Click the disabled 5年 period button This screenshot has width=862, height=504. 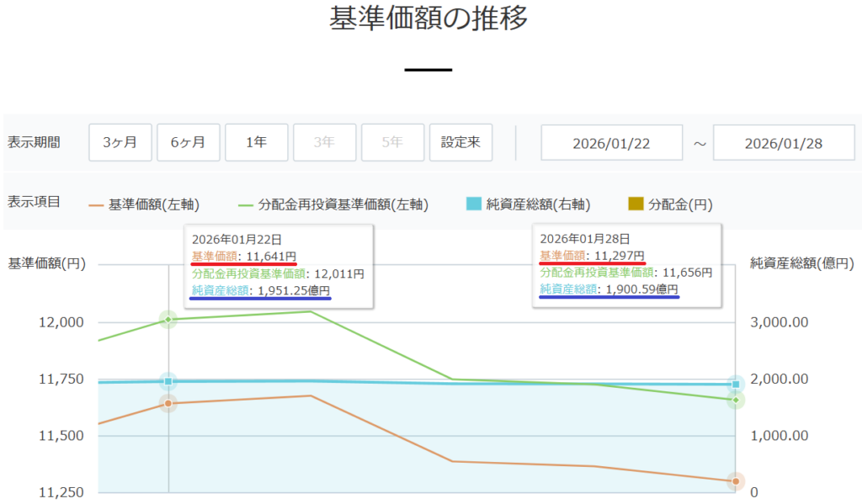coord(392,142)
